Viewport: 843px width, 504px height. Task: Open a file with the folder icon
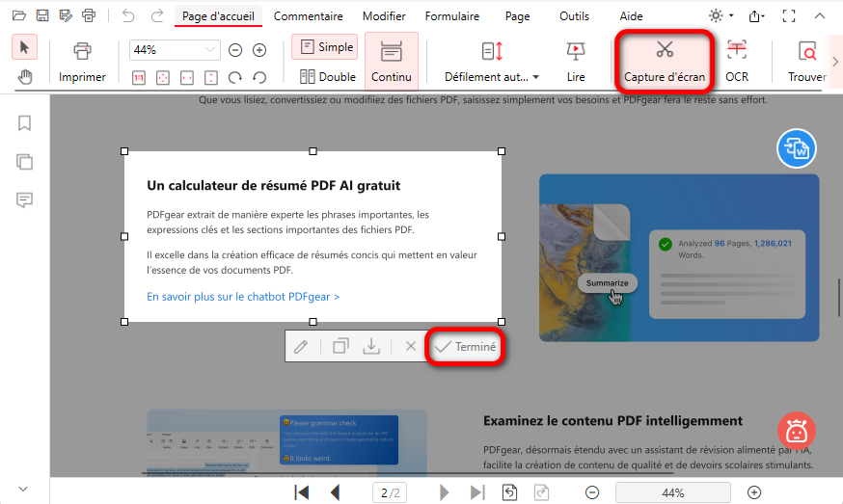[19, 15]
